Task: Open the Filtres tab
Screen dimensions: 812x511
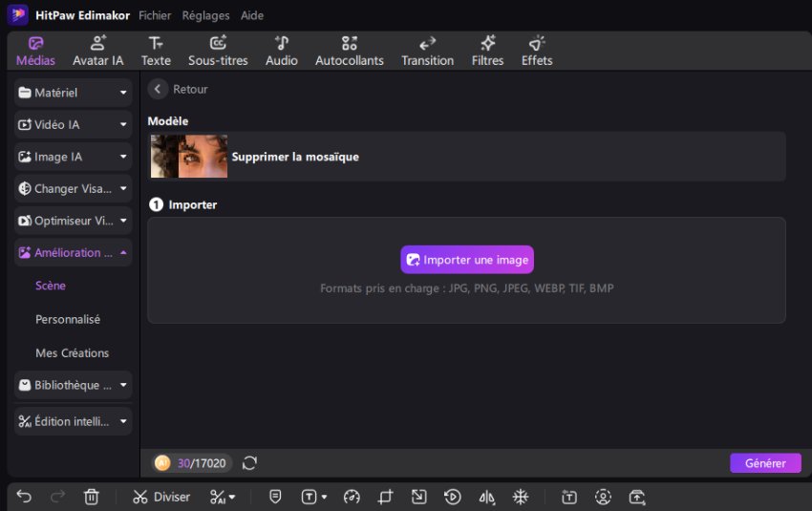Action: pyautogui.click(x=487, y=52)
